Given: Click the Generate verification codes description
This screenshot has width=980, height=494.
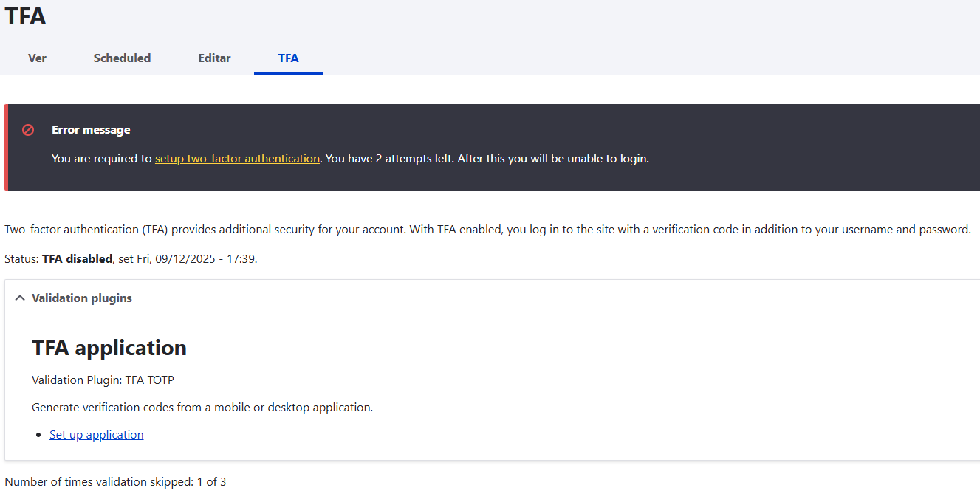Looking at the screenshot, I should [x=202, y=408].
